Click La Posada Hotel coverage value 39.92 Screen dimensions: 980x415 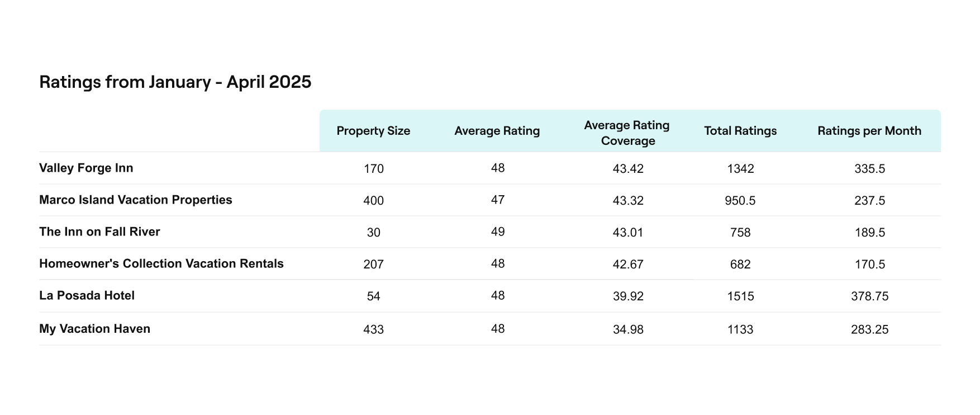coord(628,296)
